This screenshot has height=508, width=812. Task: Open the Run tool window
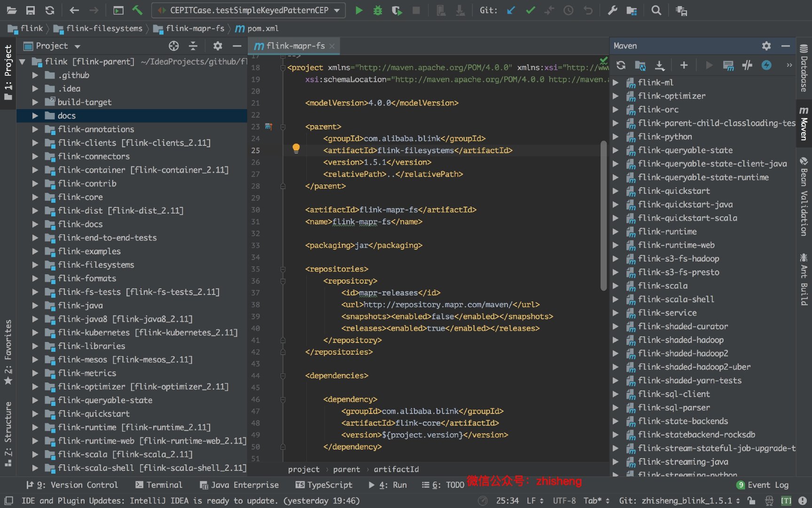pyautogui.click(x=388, y=485)
